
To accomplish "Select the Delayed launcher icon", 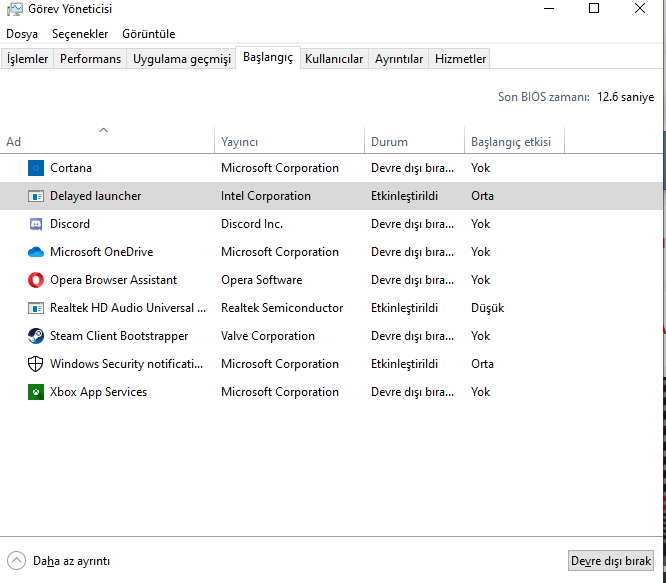I will tap(36, 196).
